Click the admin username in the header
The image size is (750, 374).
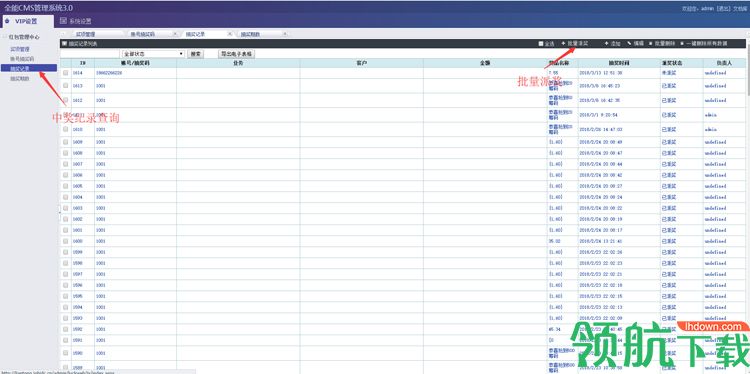(x=708, y=8)
